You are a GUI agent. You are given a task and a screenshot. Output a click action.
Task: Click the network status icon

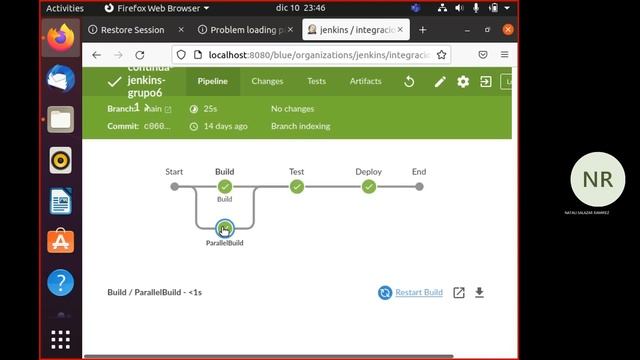click(x=442, y=8)
